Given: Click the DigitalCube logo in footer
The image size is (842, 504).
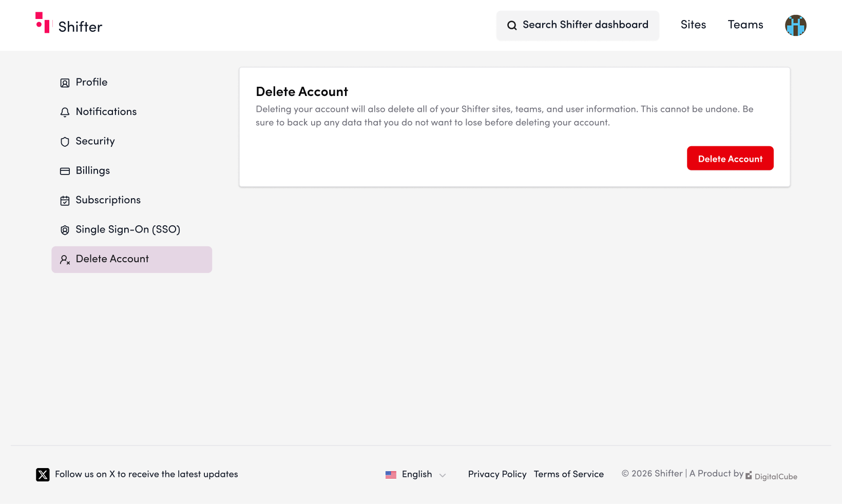Looking at the screenshot, I should [x=771, y=476].
